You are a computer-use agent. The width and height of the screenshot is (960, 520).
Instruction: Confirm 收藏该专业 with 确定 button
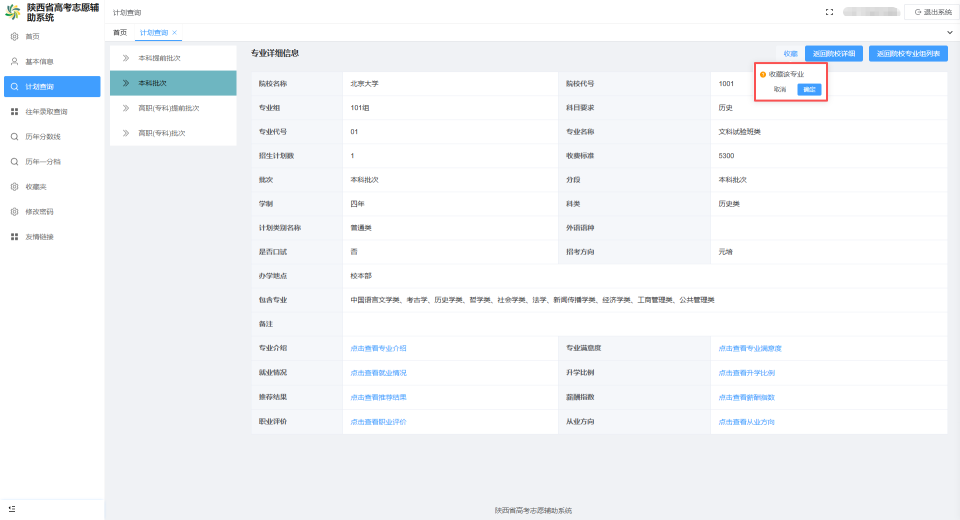click(x=809, y=89)
